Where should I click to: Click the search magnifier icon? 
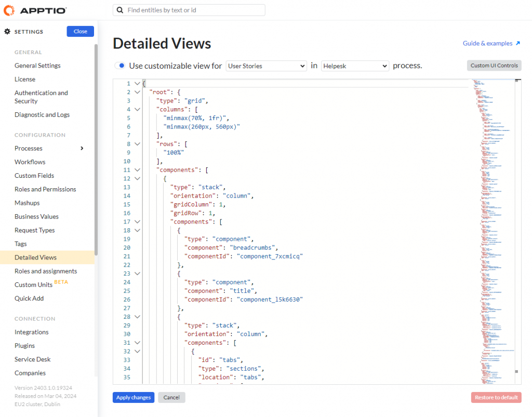coord(121,10)
